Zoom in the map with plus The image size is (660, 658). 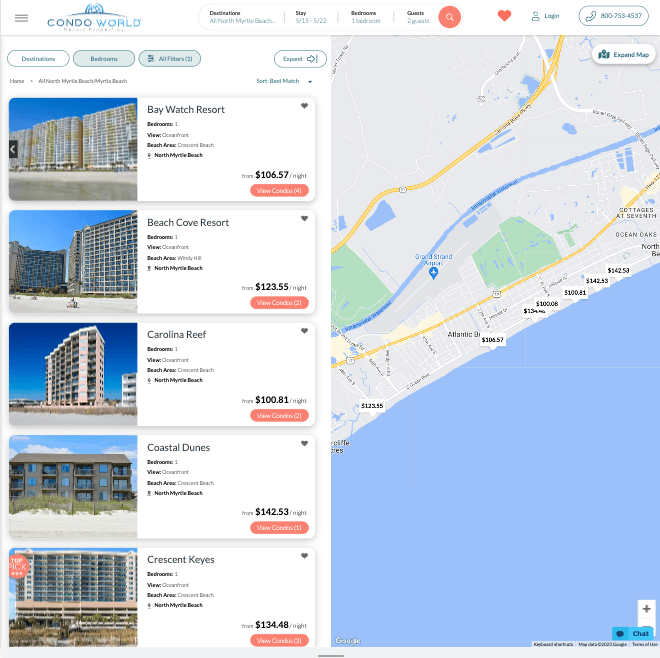click(646, 609)
